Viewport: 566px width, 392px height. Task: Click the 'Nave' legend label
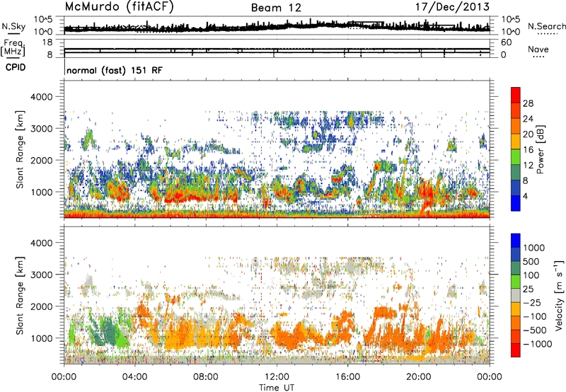(x=538, y=49)
